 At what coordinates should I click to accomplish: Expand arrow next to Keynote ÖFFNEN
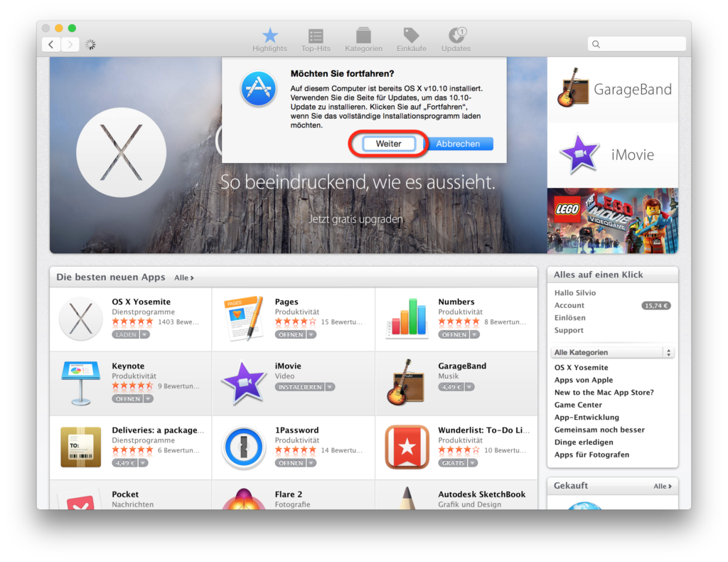[x=148, y=398]
